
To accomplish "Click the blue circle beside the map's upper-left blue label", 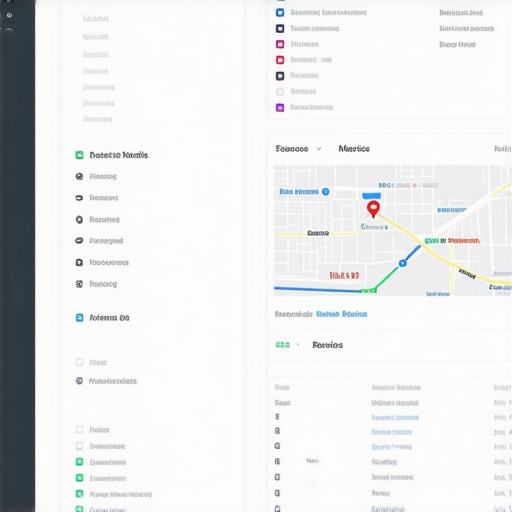I will [x=326, y=192].
